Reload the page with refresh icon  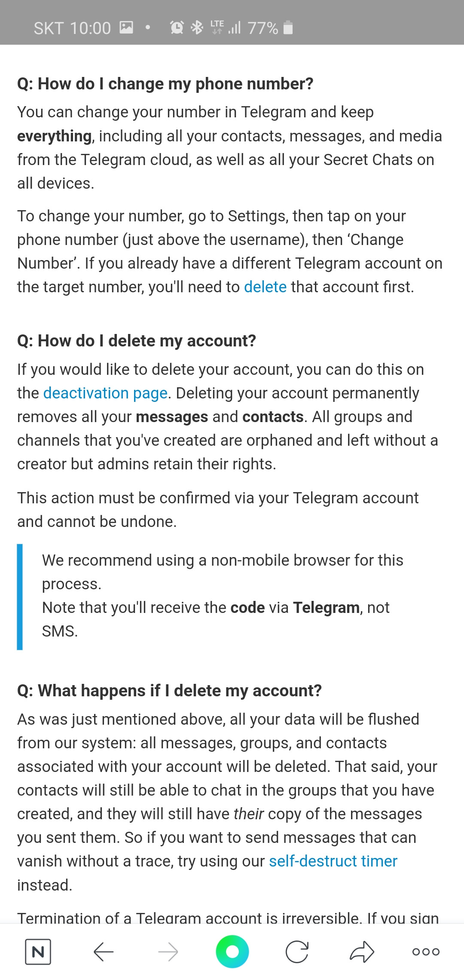297,952
